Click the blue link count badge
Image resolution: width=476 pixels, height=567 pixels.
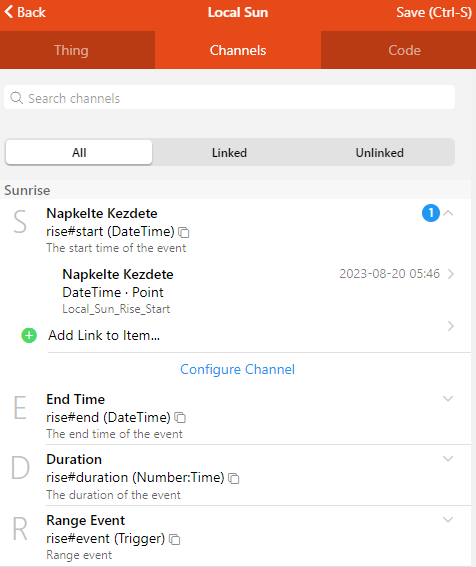click(431, 213)
